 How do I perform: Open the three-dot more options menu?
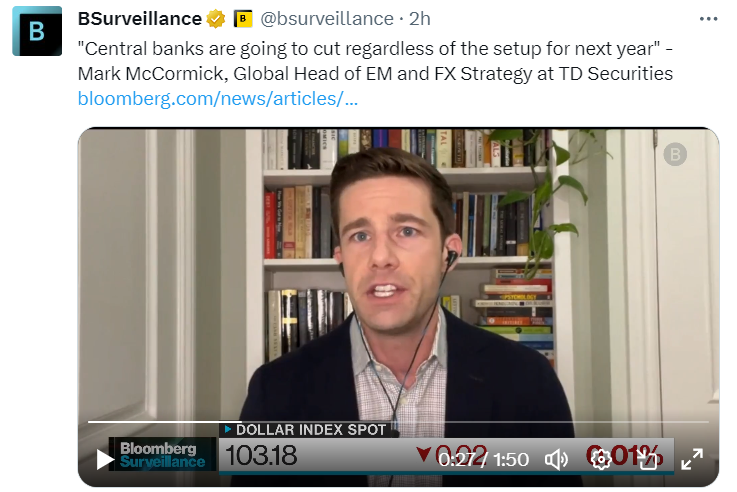click(x=708, y=19)
